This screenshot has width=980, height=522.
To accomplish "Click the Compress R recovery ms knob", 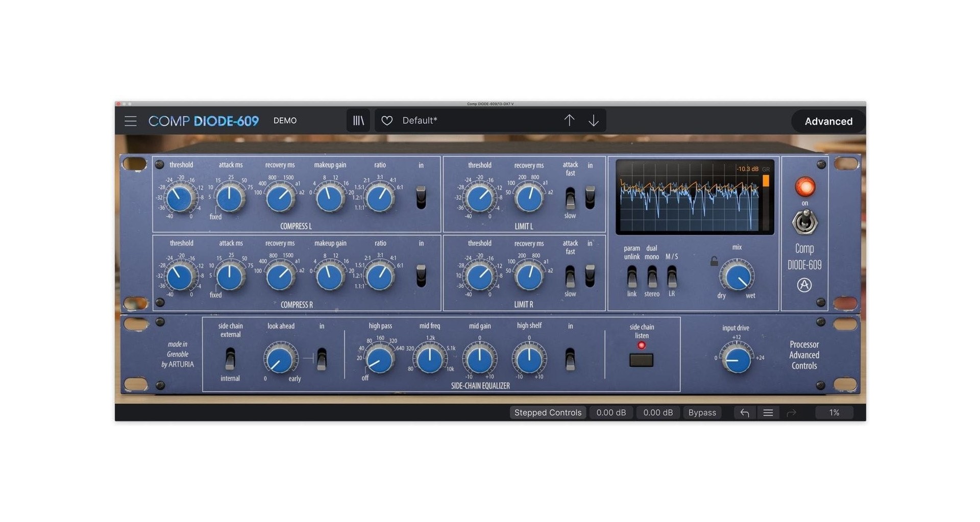I will coord(280,277).
